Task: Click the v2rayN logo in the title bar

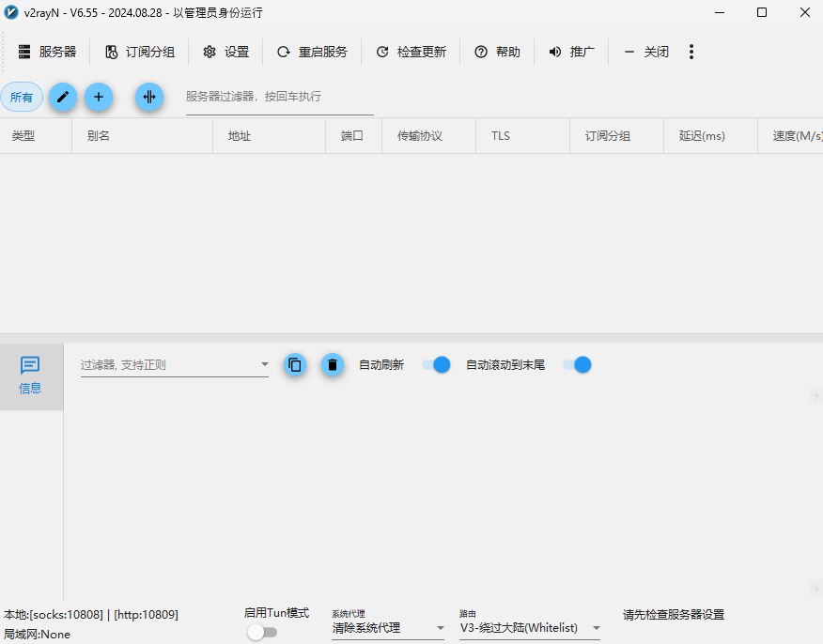Action: (12, 12)
